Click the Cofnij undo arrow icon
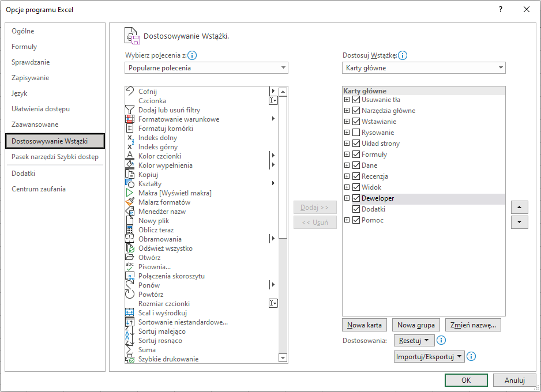 [129, 91]
